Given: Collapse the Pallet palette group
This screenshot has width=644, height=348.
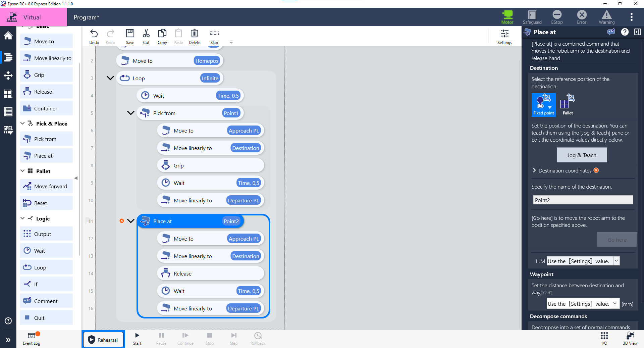Looking at the screenshot, I should [22, 171].
